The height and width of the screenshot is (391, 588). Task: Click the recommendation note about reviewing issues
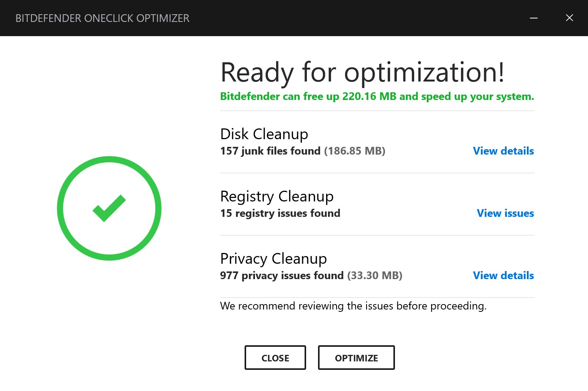pyautogui.click(x=353, y=306)
